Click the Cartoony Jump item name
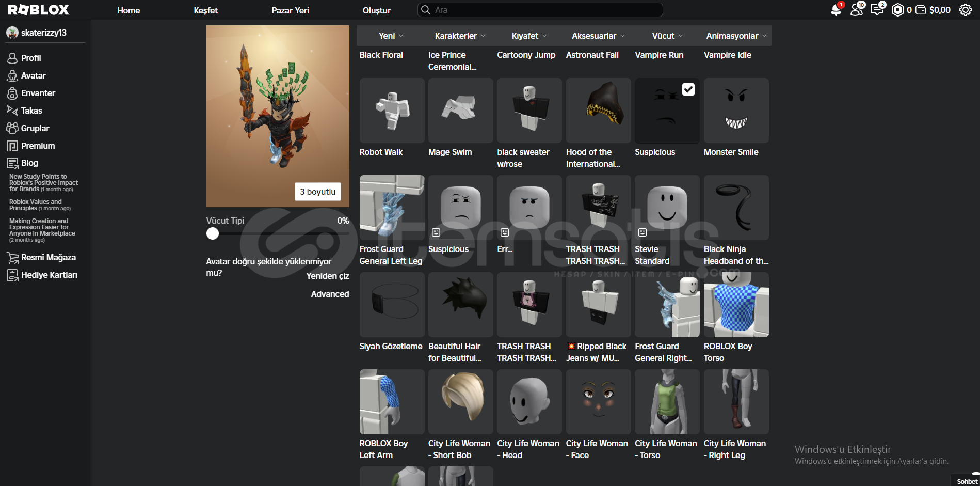The image size is (980, 486). tap(526, 55)
